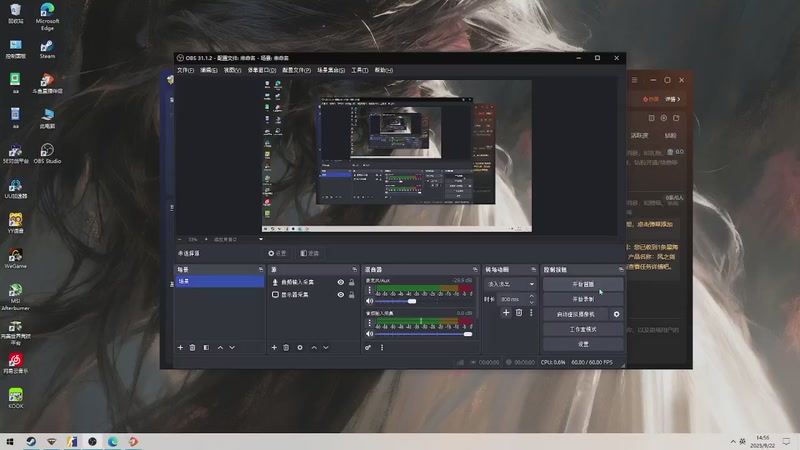Add a scene transition with plus icon
This screenshot has width=800, height=450.
point(506,313)
